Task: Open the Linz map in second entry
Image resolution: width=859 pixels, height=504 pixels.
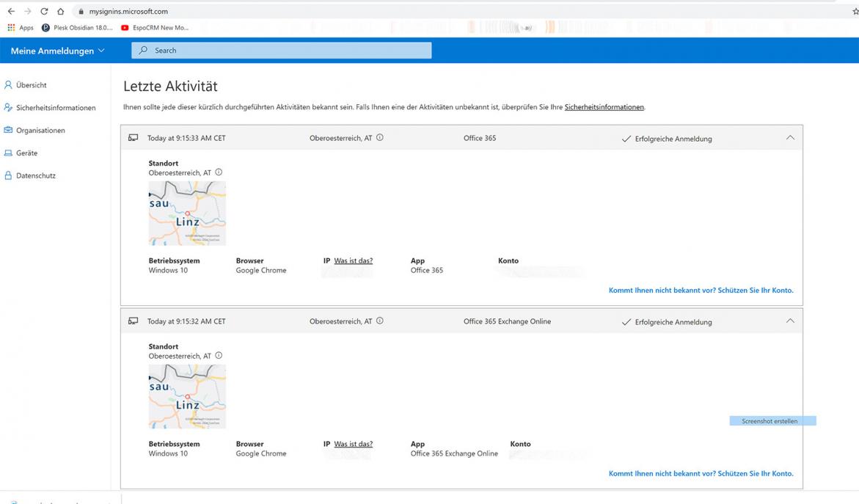Action: click(187, 396)
